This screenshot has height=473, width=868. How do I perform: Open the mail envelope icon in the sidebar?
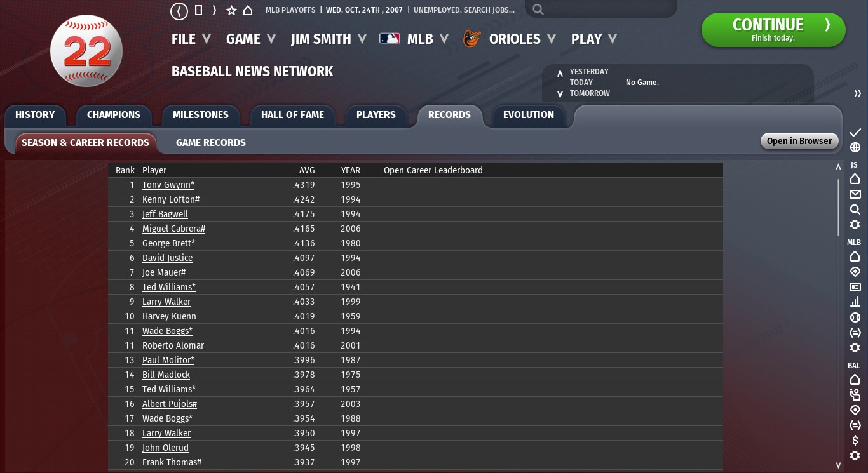point(855,194)
